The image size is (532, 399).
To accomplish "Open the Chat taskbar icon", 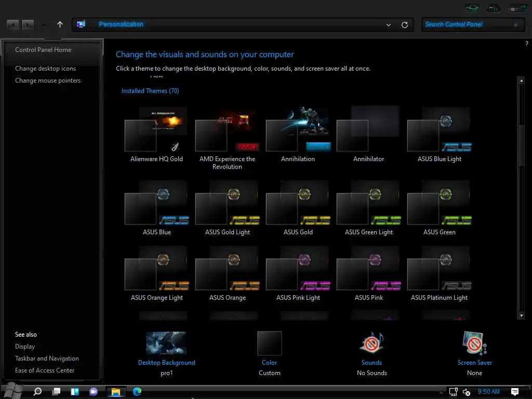I will tap(94, 392).
